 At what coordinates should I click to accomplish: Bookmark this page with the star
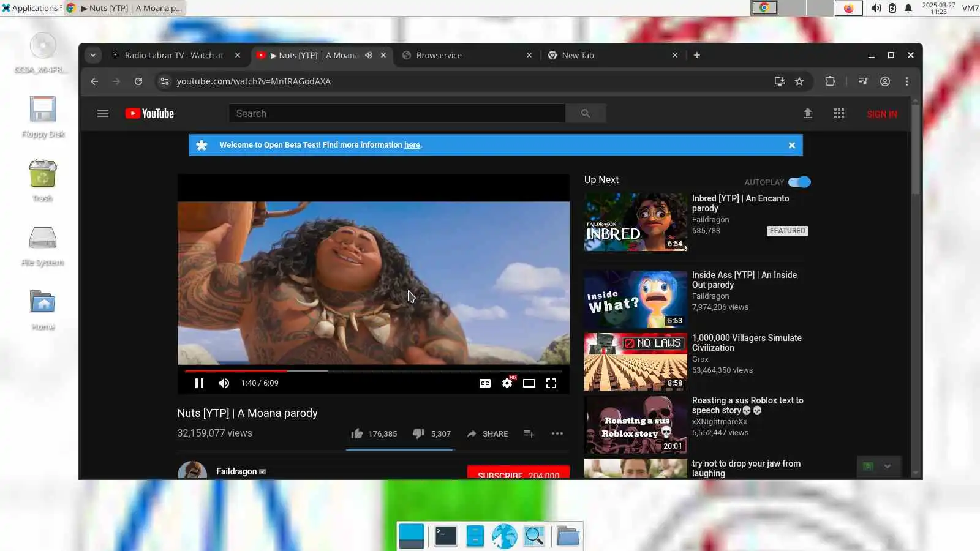[799, 81]
